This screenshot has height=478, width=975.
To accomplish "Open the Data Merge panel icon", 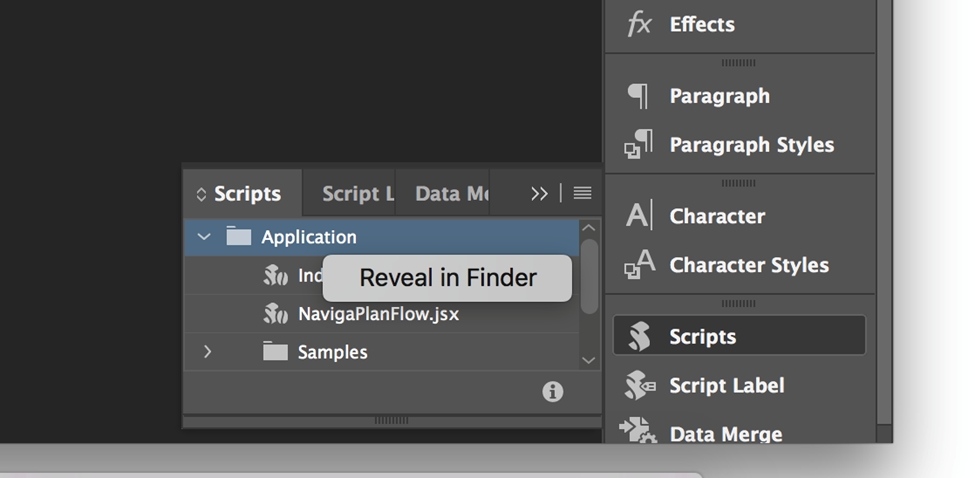I will click(638, 432).
